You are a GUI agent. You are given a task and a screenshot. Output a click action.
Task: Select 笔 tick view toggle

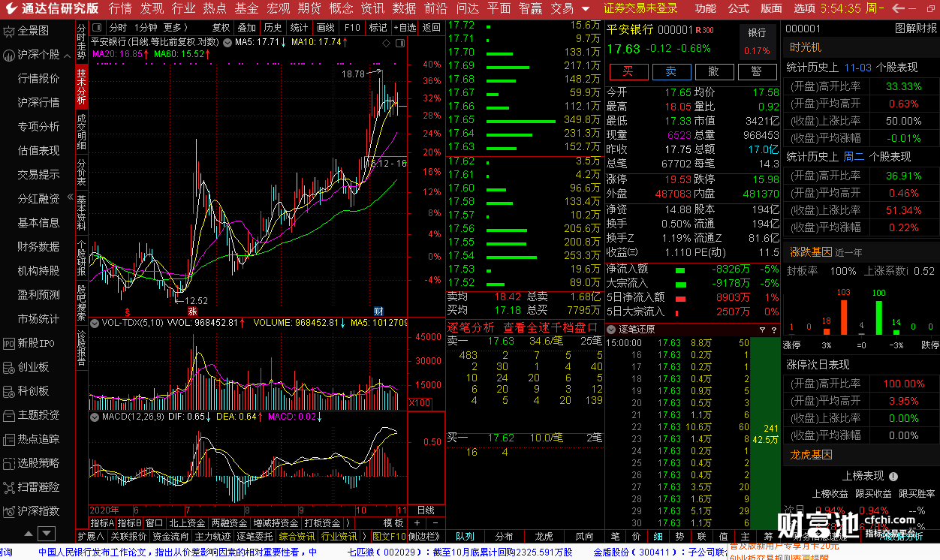coord(615,537)
